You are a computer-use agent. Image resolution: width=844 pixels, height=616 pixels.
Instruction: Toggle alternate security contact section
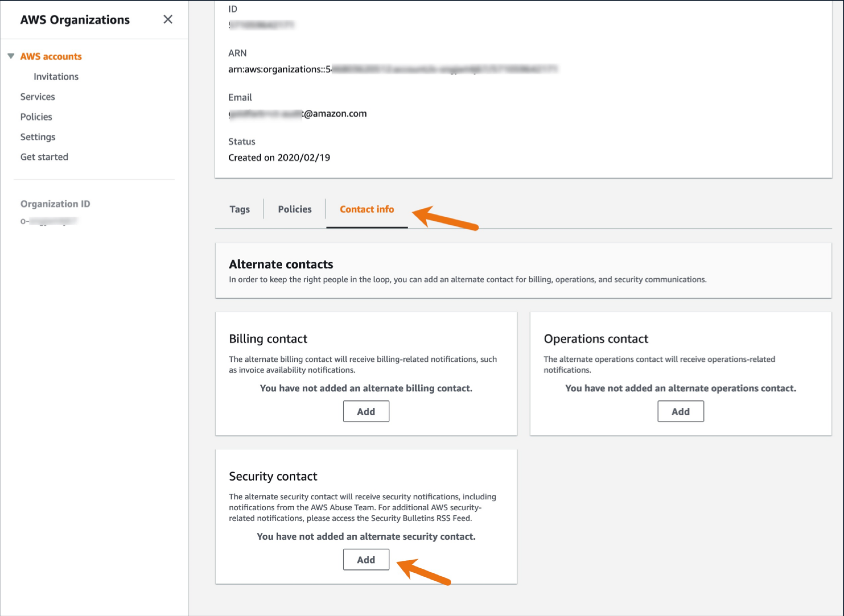pos(366,560)
